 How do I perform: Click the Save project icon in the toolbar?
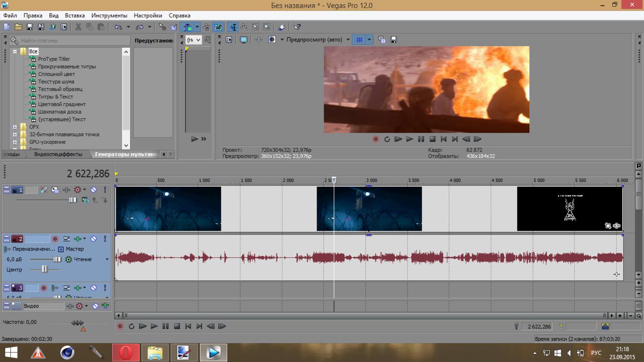tap(29, 27)
